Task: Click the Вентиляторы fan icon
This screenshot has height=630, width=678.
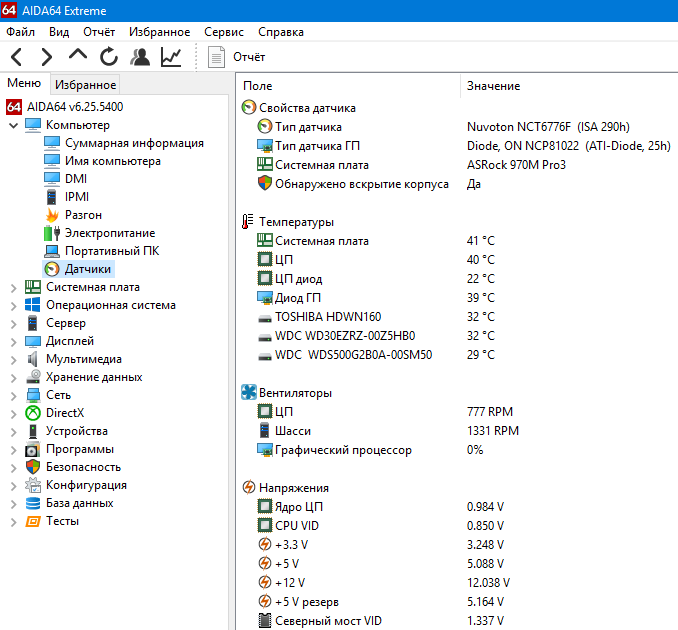Action: (x=249, y=392)
